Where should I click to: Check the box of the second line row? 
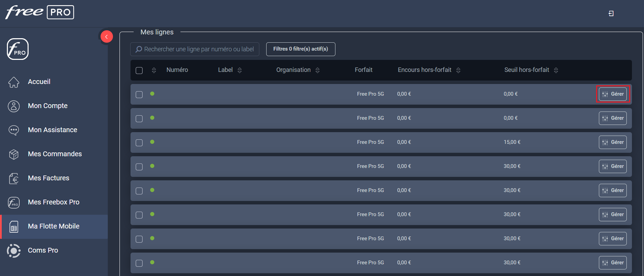pos(139,119)
